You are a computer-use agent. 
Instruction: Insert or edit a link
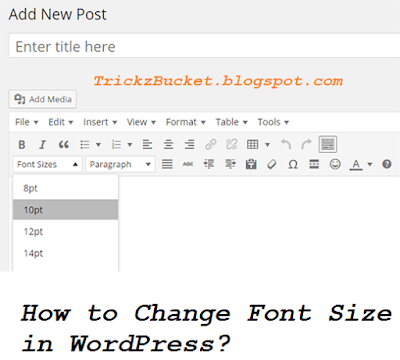click(x=210, y=145)
